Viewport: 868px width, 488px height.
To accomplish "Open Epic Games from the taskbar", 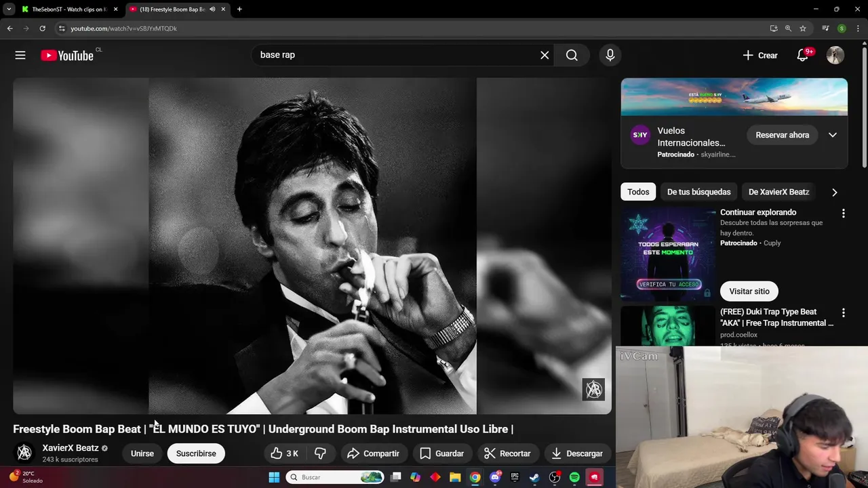I will click(x=515, y=477).
